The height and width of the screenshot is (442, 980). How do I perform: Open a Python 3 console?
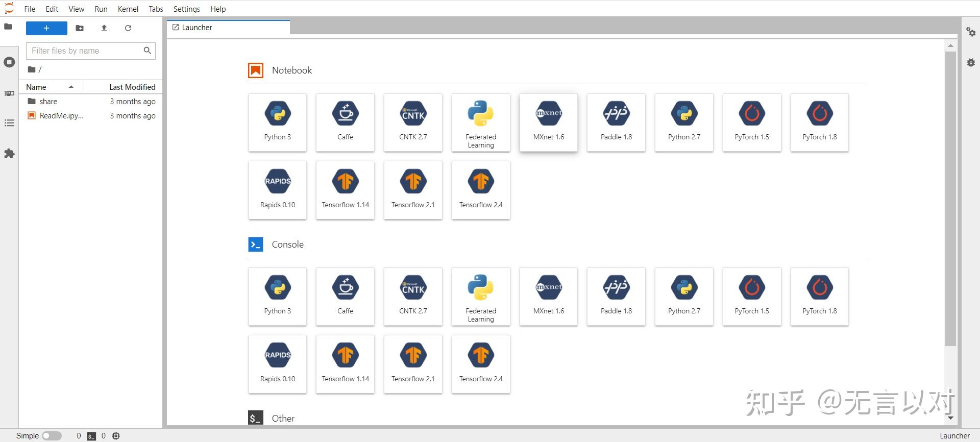[278, 297]
